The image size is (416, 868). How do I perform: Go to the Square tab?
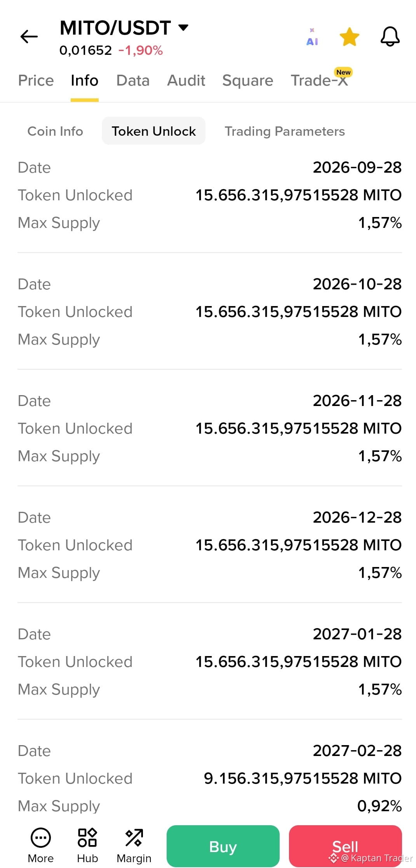tap(248, 80)
